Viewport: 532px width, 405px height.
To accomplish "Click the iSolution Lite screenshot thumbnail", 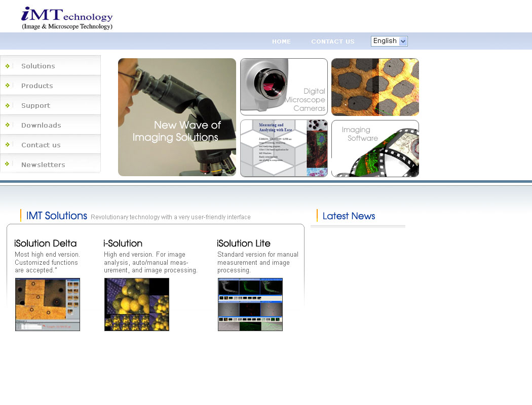I will click(x=250, y=304).
